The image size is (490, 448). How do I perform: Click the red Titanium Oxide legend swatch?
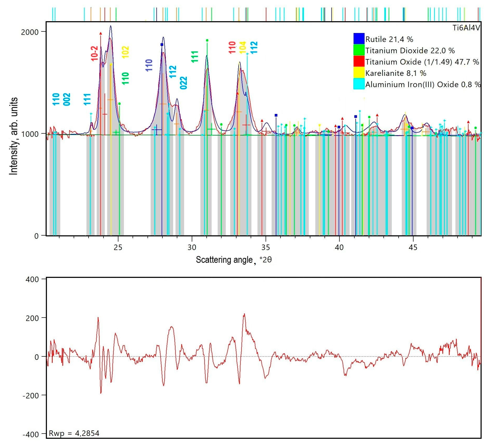coord(359,61)
